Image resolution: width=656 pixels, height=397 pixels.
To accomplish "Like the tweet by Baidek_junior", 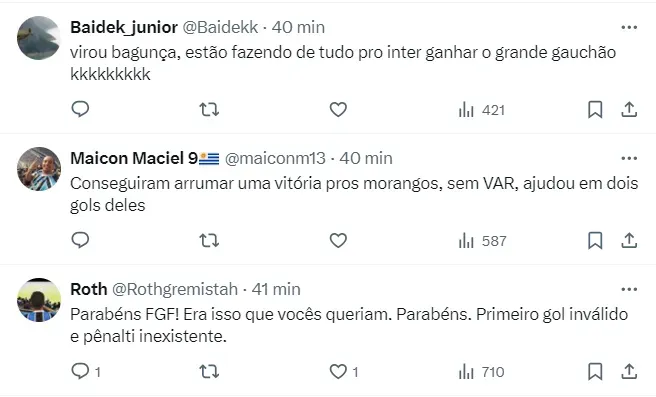I will pyautogui.click(x=338, y=110).
